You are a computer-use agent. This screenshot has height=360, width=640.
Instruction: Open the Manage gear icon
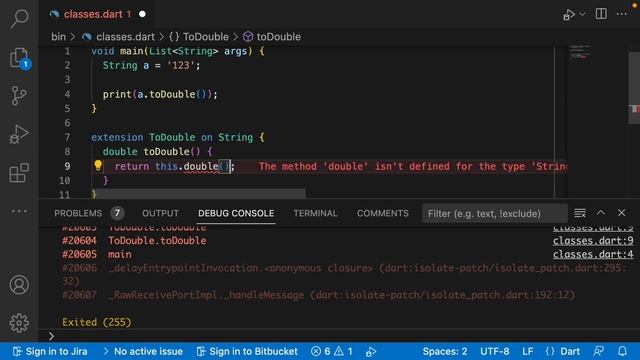(x=19, y=323)
